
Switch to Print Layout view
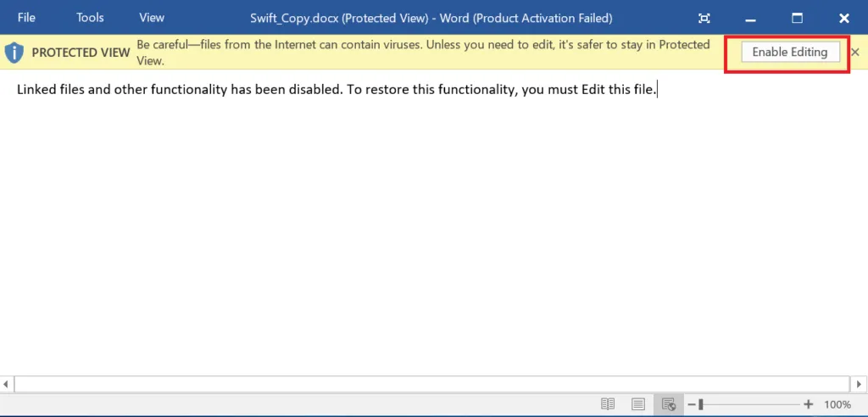pos(638,405)
